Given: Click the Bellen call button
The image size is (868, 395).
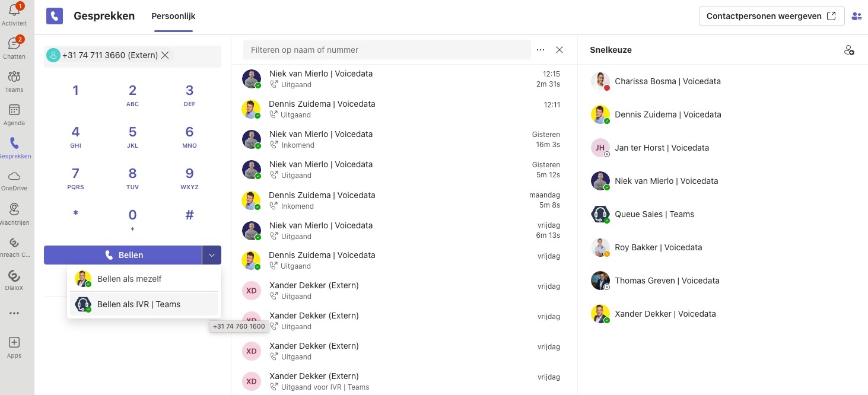Looking at the screenshot, I should click(123, 255).
